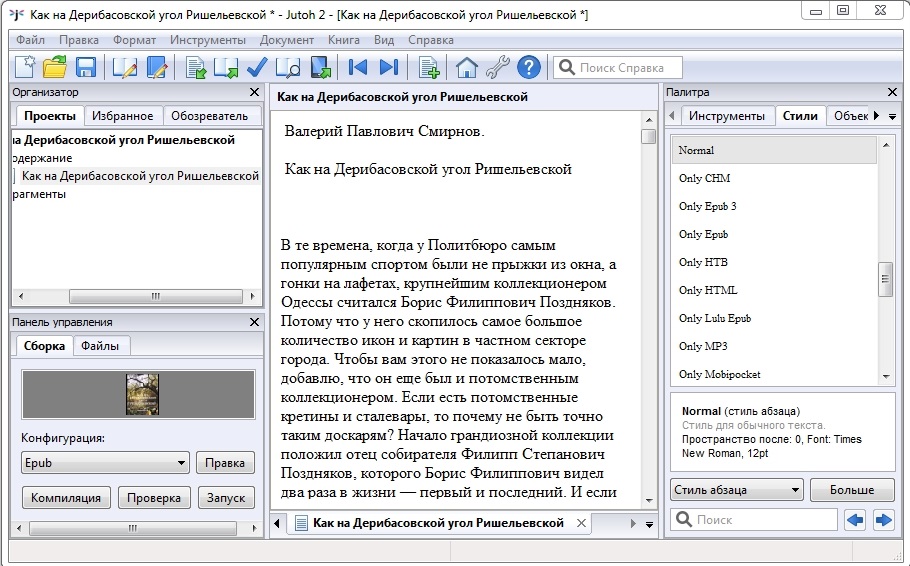
Task: Click the document with green arrow icon
Action: [196, 67]
